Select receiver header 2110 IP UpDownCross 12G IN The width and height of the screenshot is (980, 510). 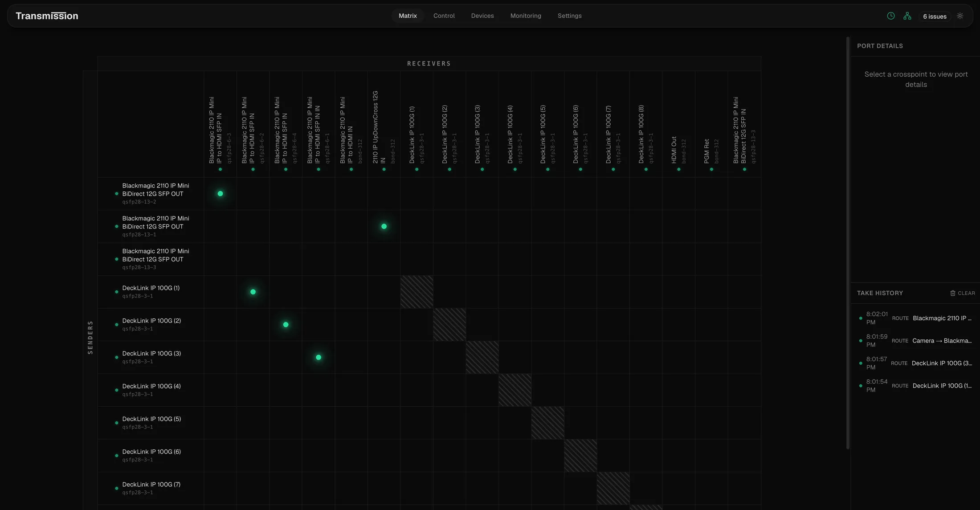coord(384,125)
